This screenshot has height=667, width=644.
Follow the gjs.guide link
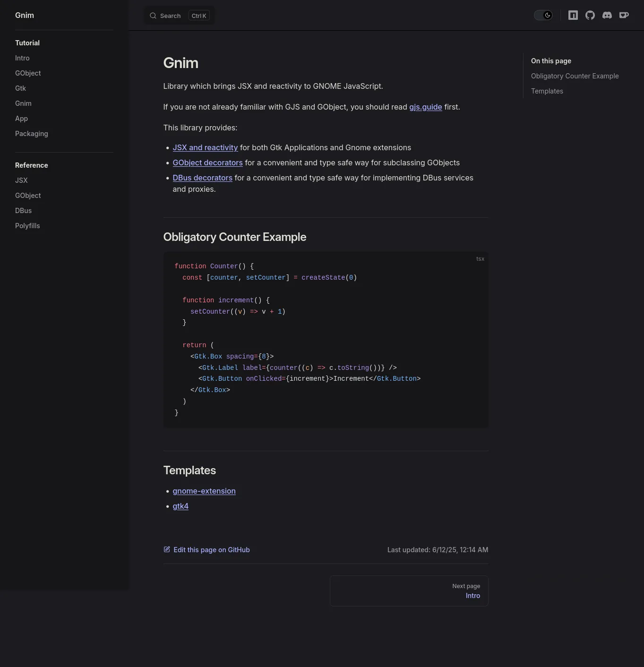pos(425,107)
